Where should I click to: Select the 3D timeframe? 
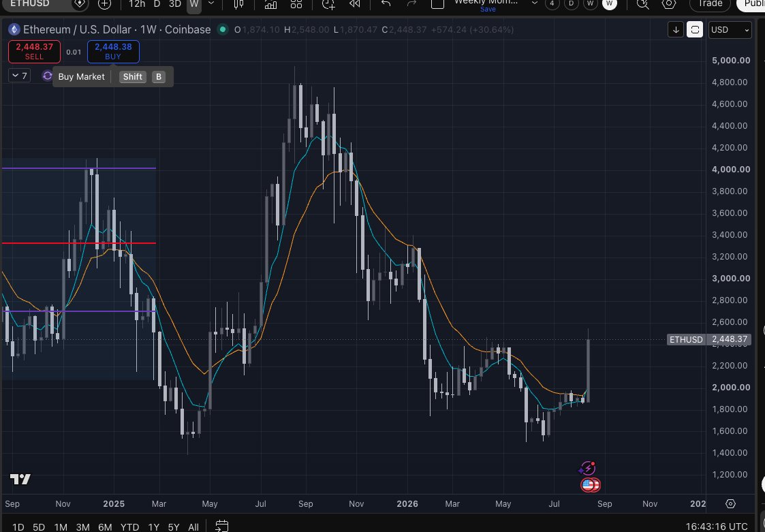coord(174,4)
